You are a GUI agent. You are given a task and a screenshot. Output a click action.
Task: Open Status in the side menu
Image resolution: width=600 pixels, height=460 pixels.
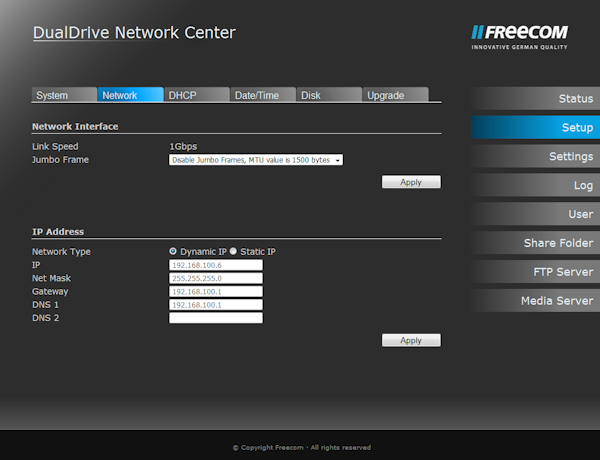(535, 99)
